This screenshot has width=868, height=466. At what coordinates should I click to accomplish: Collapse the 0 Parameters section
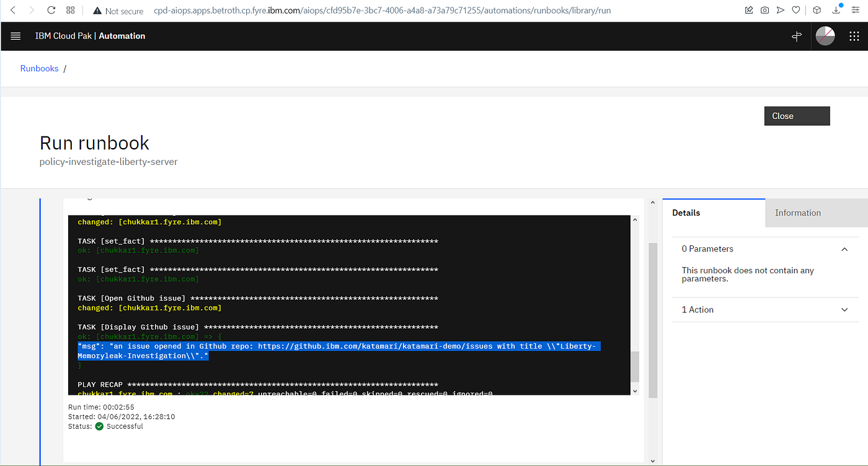pyautogui.click(x=844, y=249)
